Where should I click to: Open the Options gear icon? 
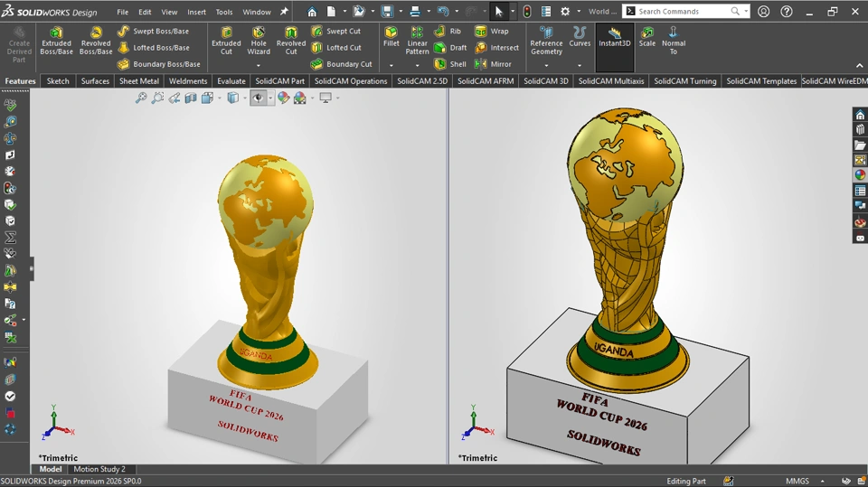(x=565, y=11)
